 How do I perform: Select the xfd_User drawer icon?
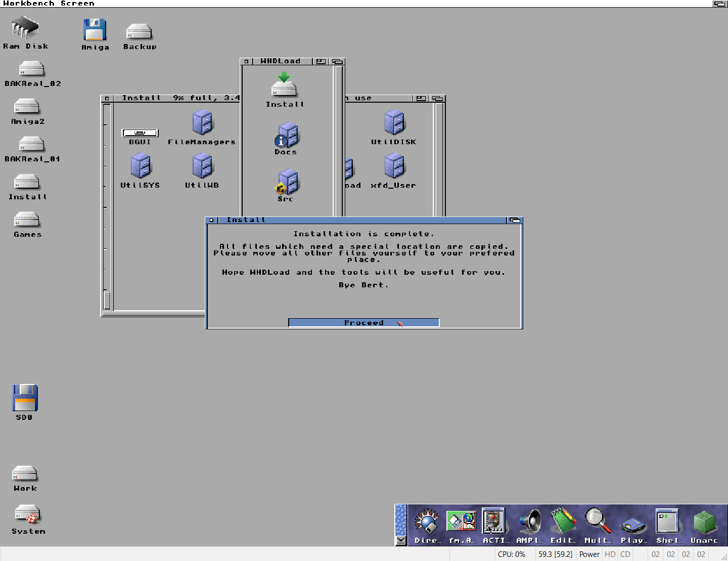click(x=394, y=171)
